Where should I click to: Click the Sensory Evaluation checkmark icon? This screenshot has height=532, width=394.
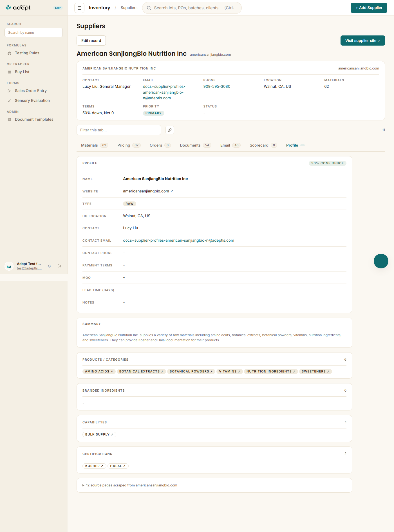tap(9, 101)
